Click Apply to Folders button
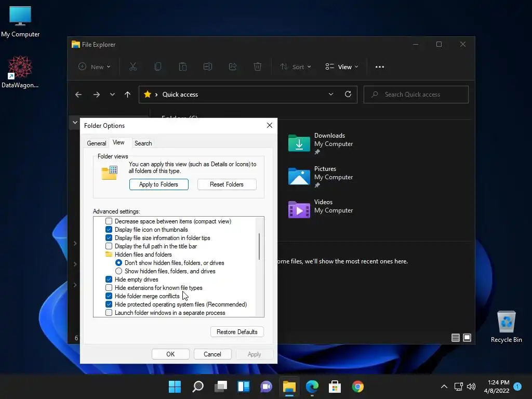The height and width of the screenshot is (399, 532). (x=159, y=184)
